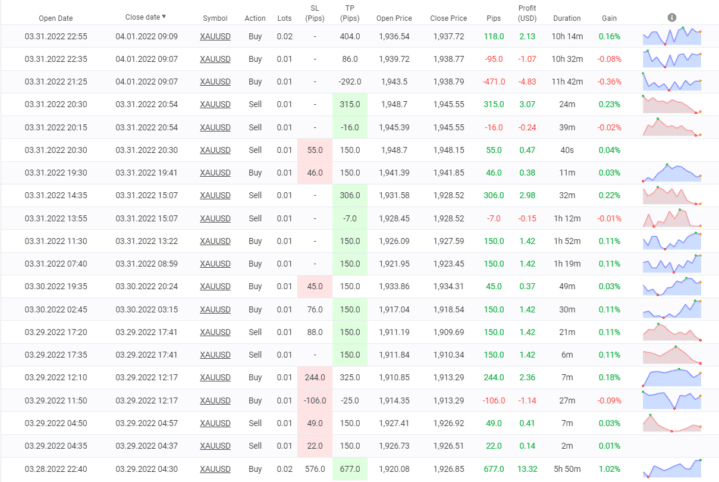
Task: Click the red chart thumbnail for the 03.31.2022 14:35 trade
Action: (674, 196)
